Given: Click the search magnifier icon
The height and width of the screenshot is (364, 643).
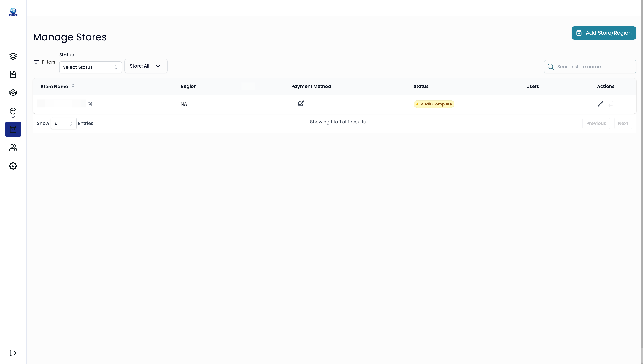Looking at the screenshot, I should (551, 66).
